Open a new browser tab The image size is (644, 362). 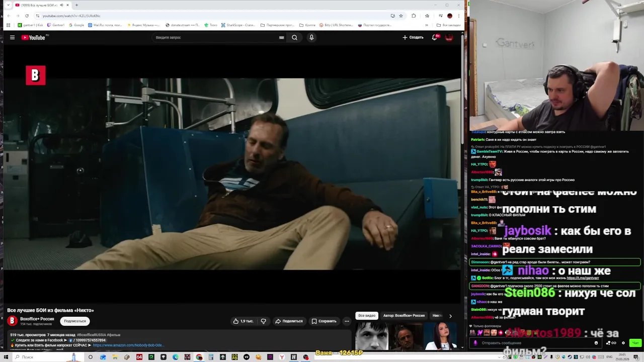click(x=76, y=5)
